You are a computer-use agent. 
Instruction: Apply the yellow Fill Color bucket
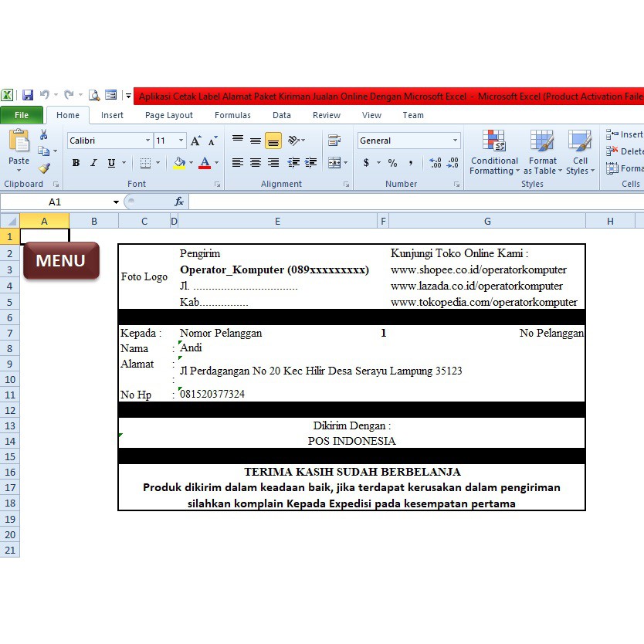tap(179, 163)
